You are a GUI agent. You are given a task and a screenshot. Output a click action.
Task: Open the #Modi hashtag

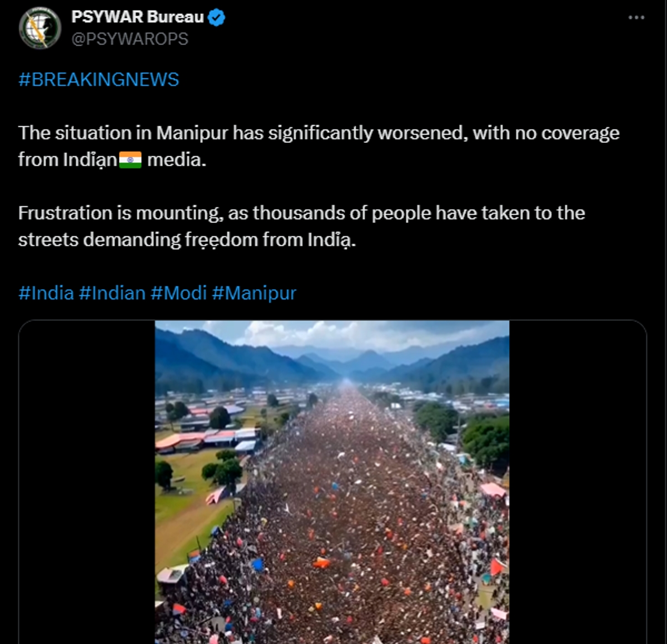179,293
